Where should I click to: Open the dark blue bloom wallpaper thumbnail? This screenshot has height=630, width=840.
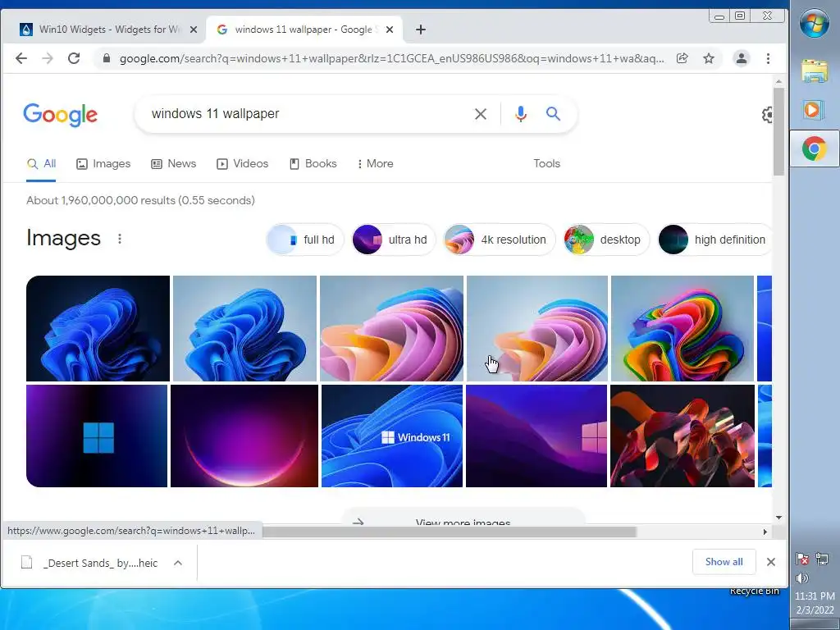click(x=98, y=328)
